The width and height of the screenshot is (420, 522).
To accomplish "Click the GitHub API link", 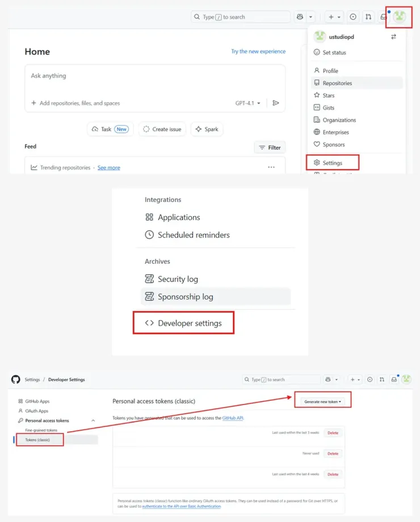I will (233, 418).
